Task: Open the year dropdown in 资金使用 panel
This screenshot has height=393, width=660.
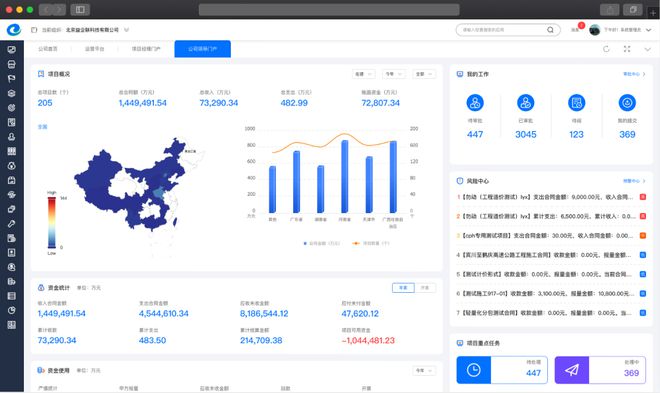Action: (424, 371)
